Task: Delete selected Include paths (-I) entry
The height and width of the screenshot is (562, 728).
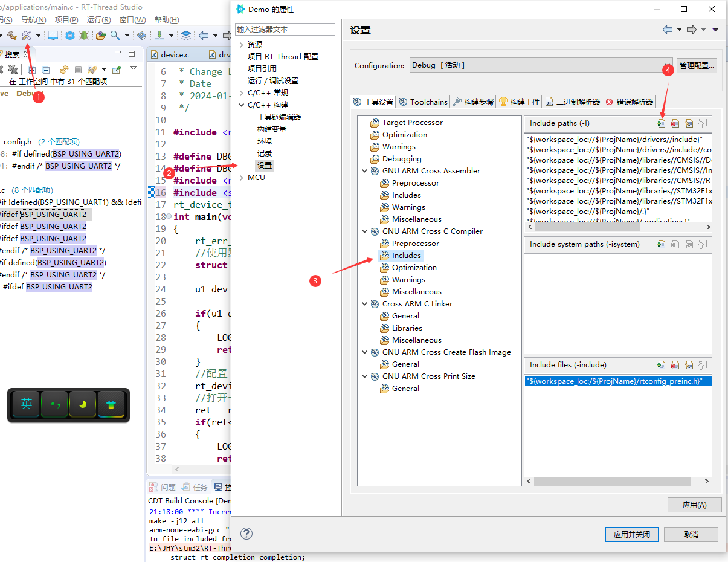Action: click(674, 123)
